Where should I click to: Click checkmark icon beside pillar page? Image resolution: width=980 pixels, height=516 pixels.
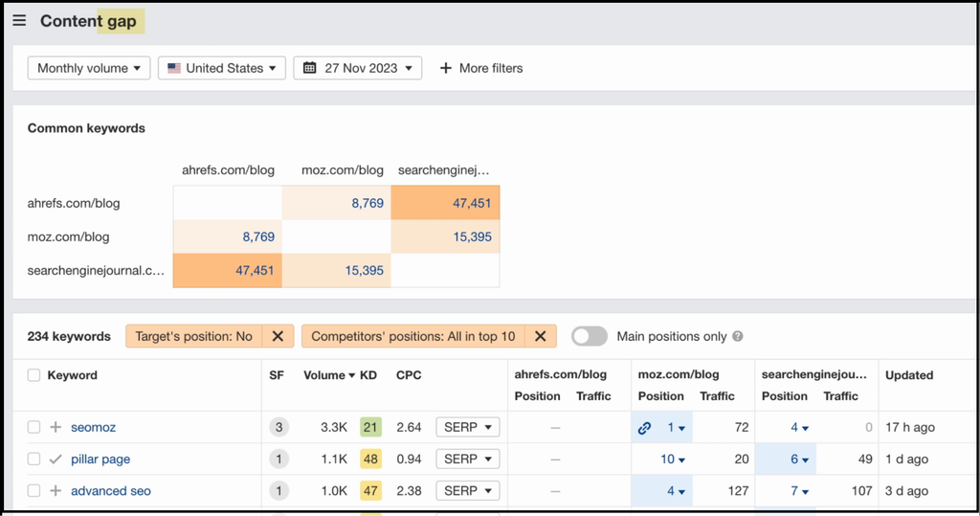(x=56, y=460)
